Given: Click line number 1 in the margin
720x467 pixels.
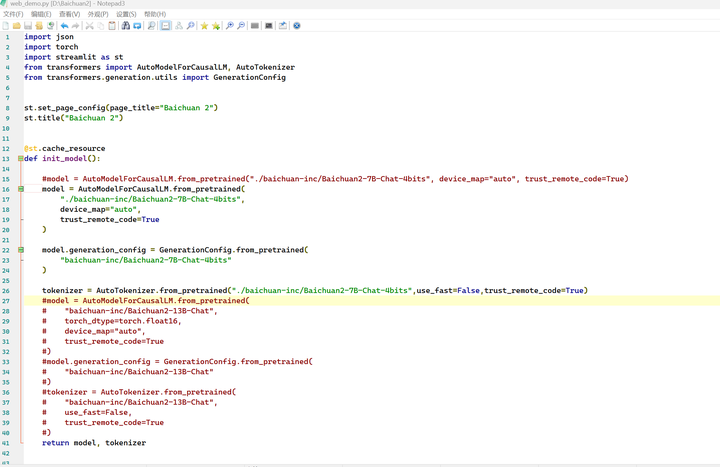Looking at the screenshot, I should coord(7,37).
